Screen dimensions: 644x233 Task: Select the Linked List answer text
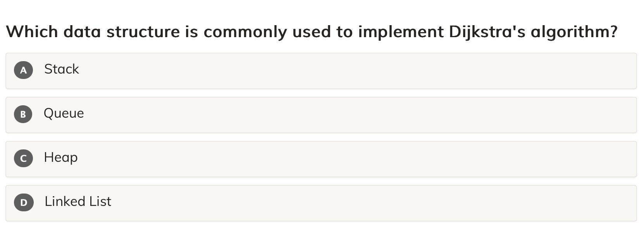(78, 202)
